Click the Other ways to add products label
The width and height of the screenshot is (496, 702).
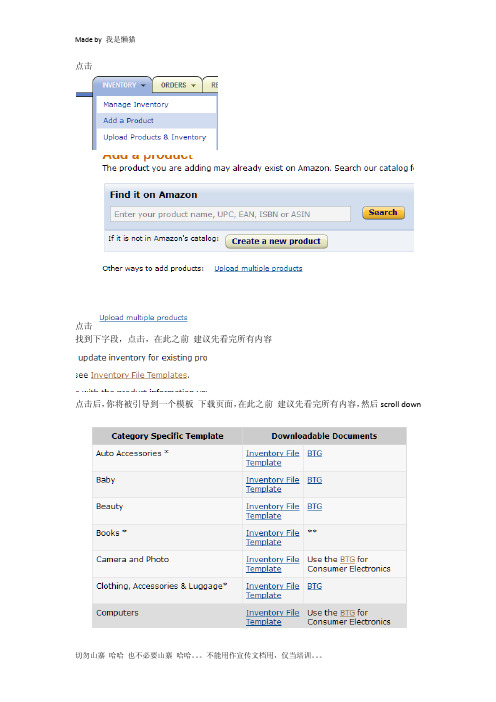(x=153, y=268)
